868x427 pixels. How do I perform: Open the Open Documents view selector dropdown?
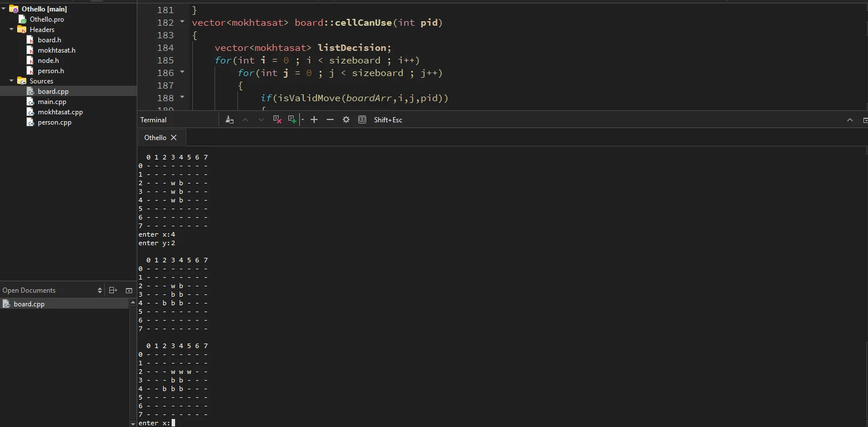click(100, 290)
